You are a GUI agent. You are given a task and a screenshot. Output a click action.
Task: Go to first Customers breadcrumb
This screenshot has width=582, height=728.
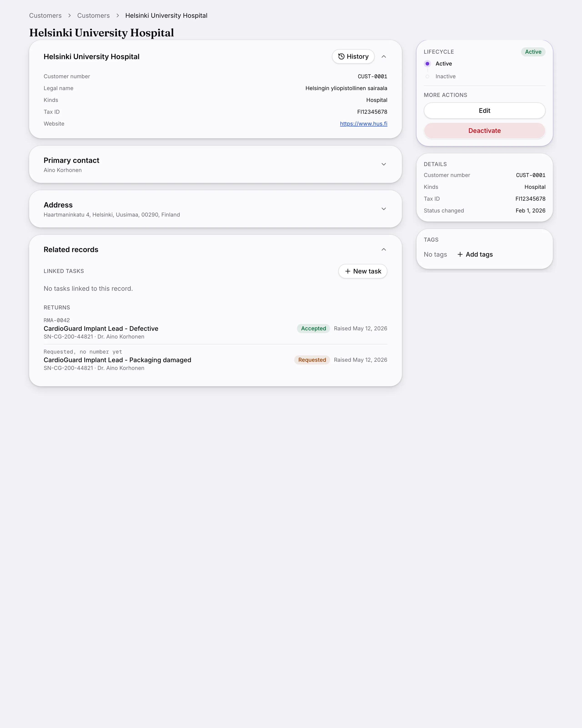click(45, 15)
